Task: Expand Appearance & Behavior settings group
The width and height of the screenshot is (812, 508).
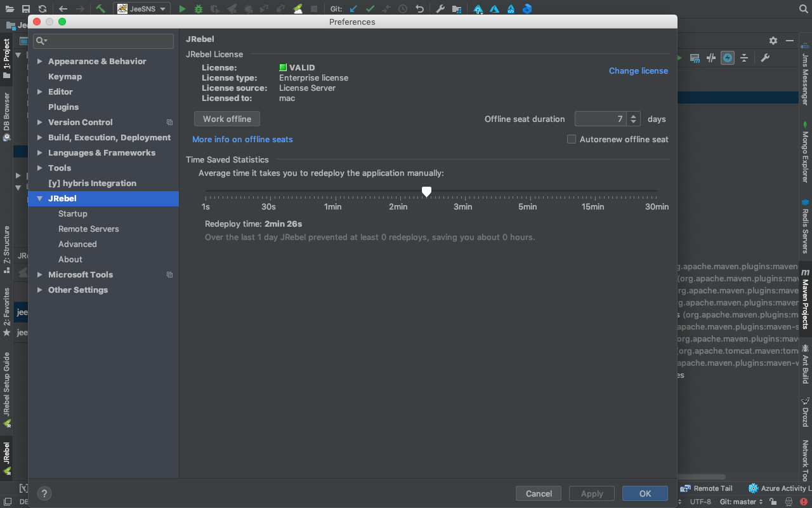Action: (40, 61)
